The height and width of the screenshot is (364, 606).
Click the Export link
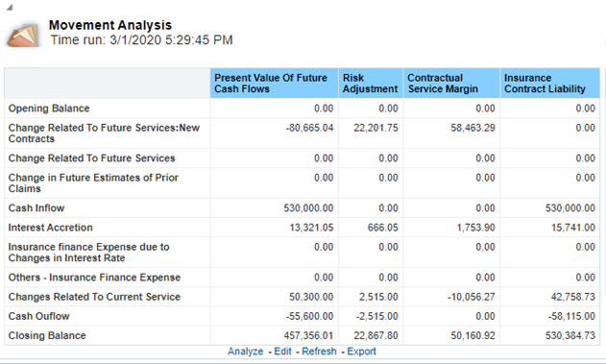(361, 352)
